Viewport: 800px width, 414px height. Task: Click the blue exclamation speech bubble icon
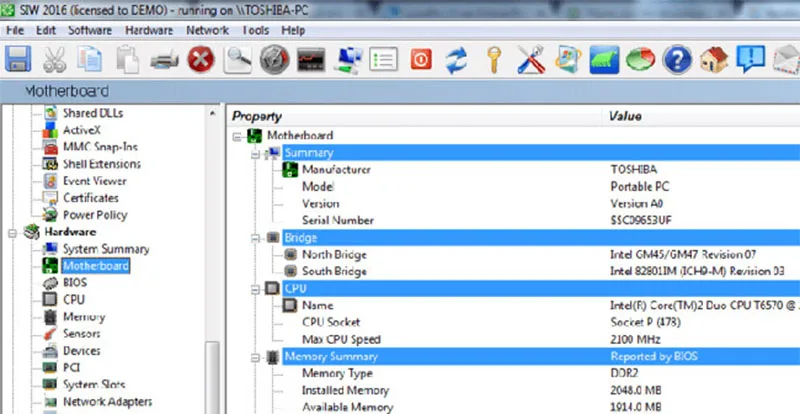[x=750, y=59]
